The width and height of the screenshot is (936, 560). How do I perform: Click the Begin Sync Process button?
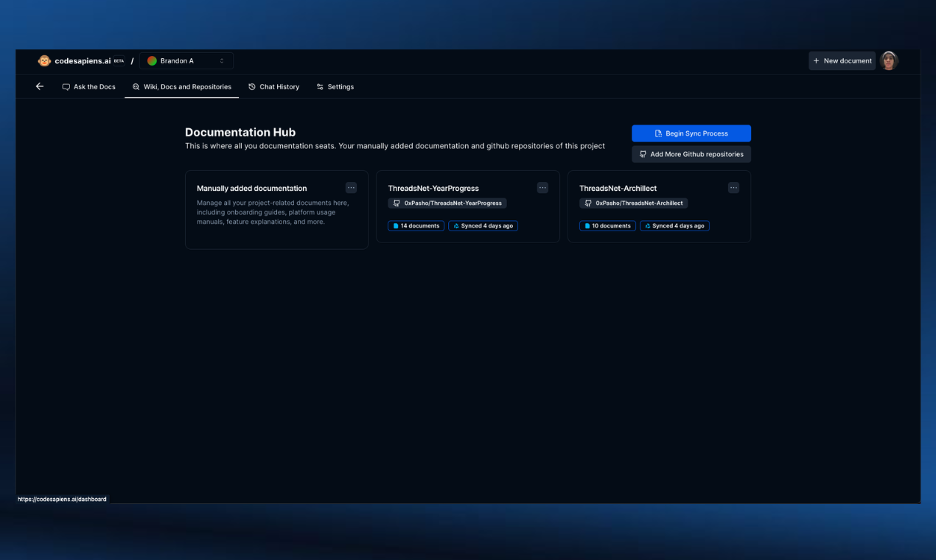point(691,133)
